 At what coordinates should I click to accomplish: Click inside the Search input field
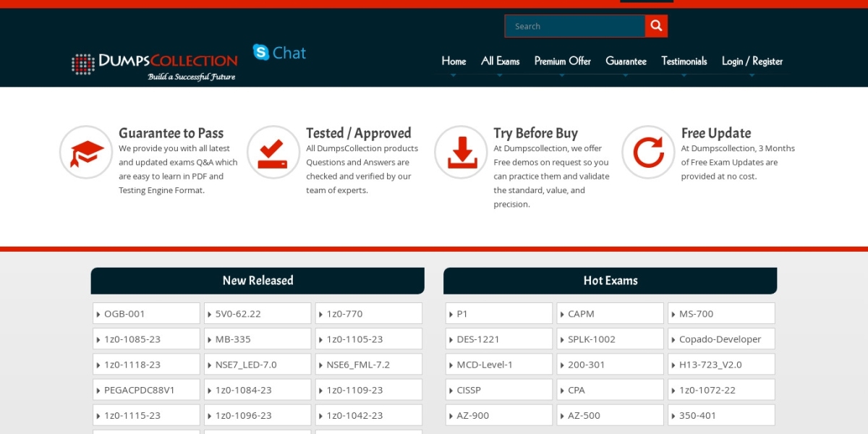(x=575, y=26)
